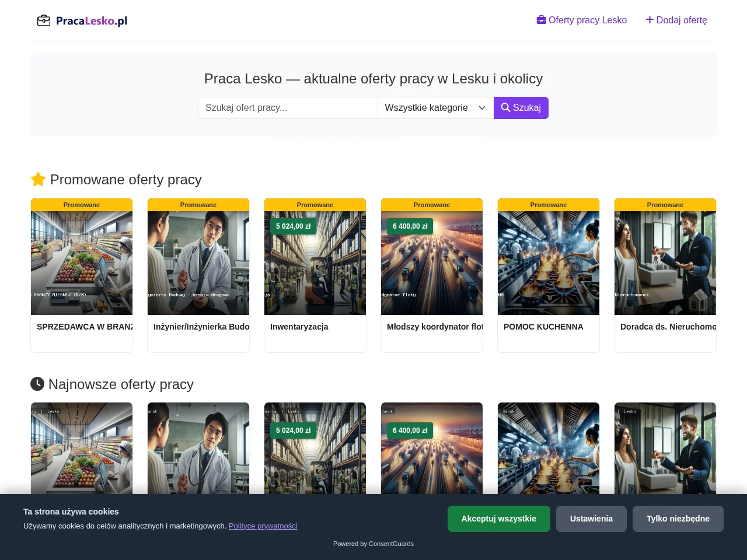Click the Praca Lesko aktualne oferty heading

point(373,78)
